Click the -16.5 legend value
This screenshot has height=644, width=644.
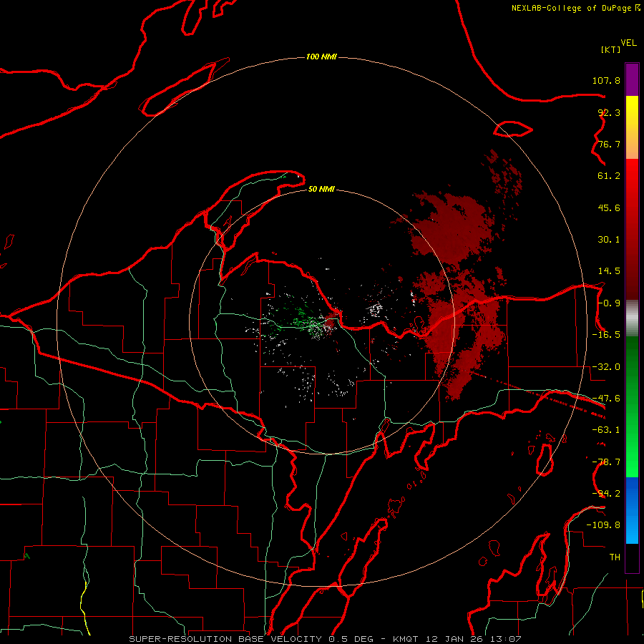click(x=606, y=335)
